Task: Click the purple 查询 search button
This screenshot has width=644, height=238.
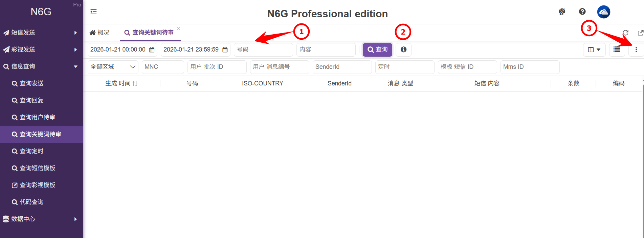Action: pos(377,49)
